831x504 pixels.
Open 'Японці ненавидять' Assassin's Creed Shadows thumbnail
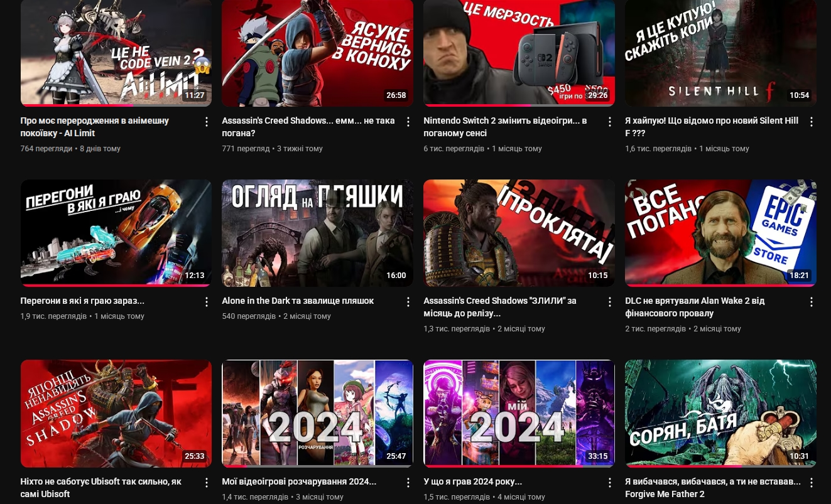click(x=116, y=414)
